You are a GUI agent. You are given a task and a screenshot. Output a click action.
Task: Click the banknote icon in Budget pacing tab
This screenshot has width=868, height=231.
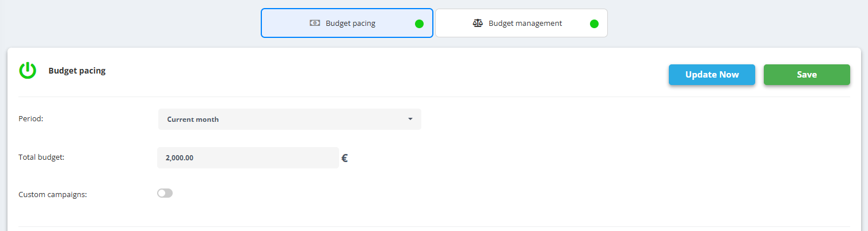pyautogui.click(x=315, y=24)
